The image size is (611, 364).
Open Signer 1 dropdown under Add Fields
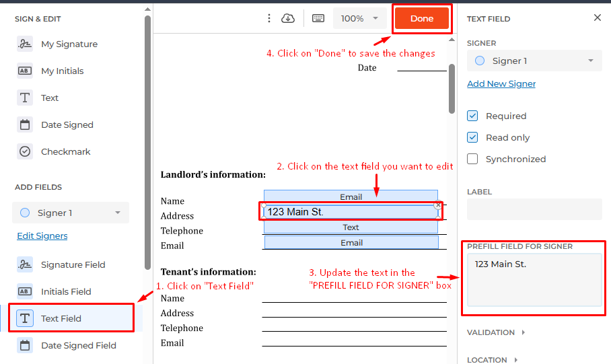click(71, 213)
